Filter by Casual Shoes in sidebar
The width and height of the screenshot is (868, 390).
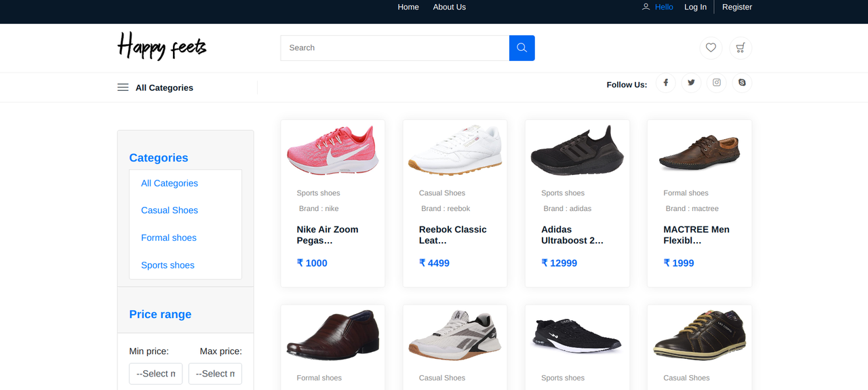170,210
